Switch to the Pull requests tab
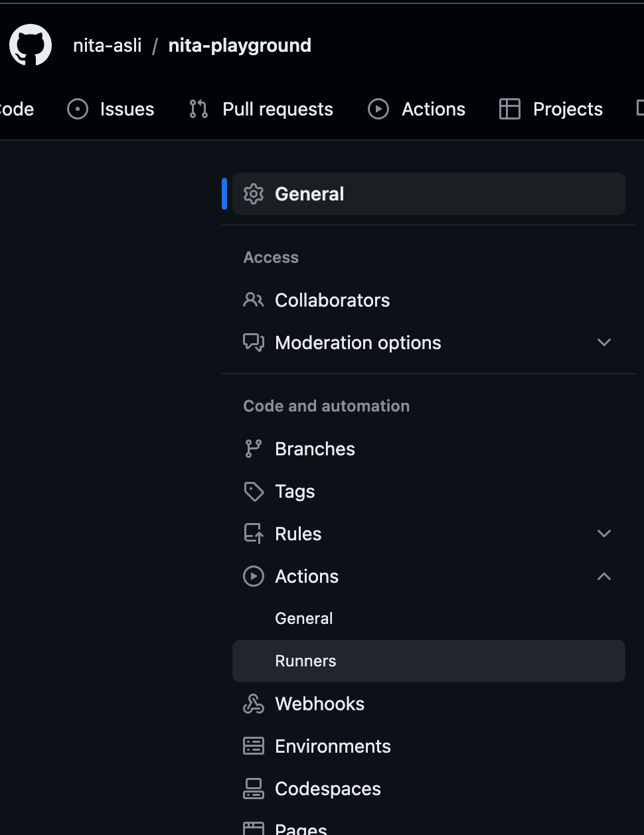The height and width of the screenshot is (835, 644). 278,109
